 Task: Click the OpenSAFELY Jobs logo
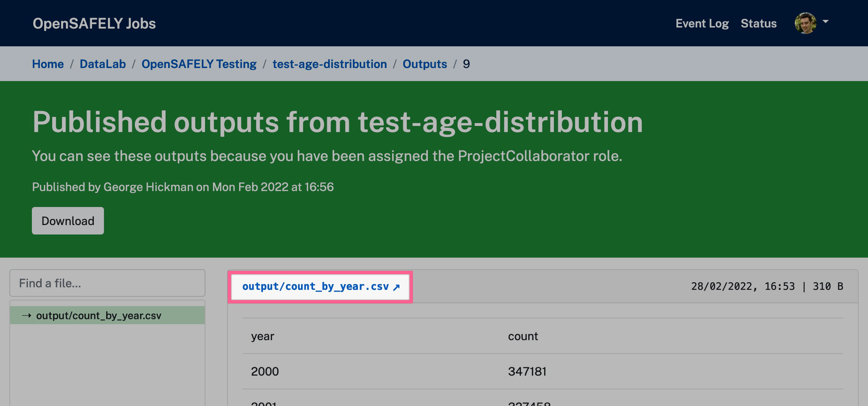pos(94,23)
